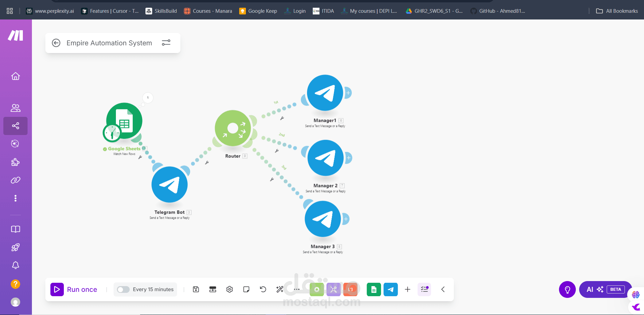The height and width of the screenshot is (315, 644).
Task: Open the toolbar More three dots
Action: pos(297,289)
